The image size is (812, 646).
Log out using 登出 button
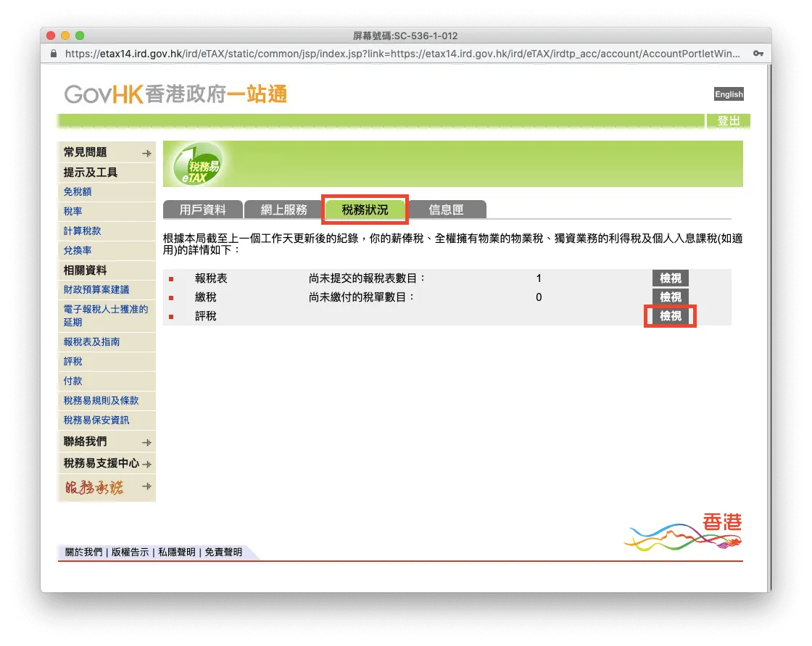tap(728, 120)
